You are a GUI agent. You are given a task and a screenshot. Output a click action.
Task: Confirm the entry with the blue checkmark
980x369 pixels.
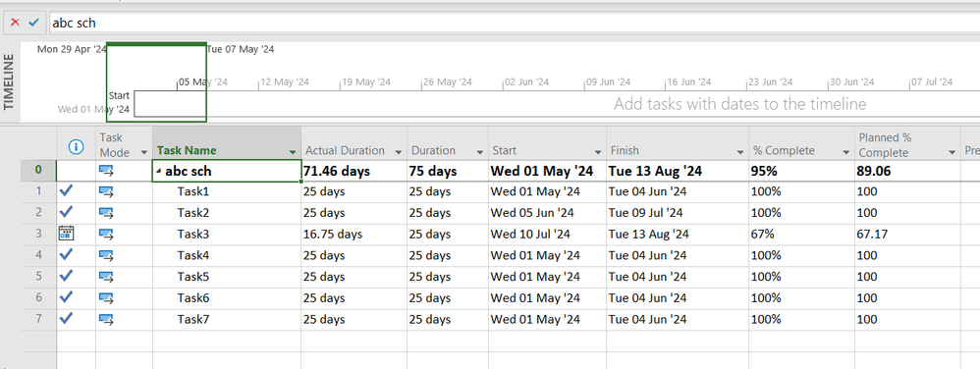[33, 23]
